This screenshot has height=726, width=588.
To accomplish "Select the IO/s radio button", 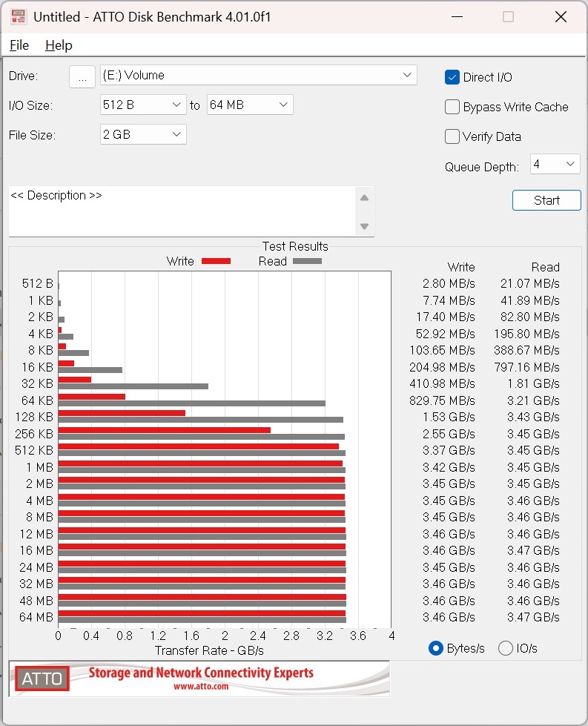I will [x=506, y=648].
